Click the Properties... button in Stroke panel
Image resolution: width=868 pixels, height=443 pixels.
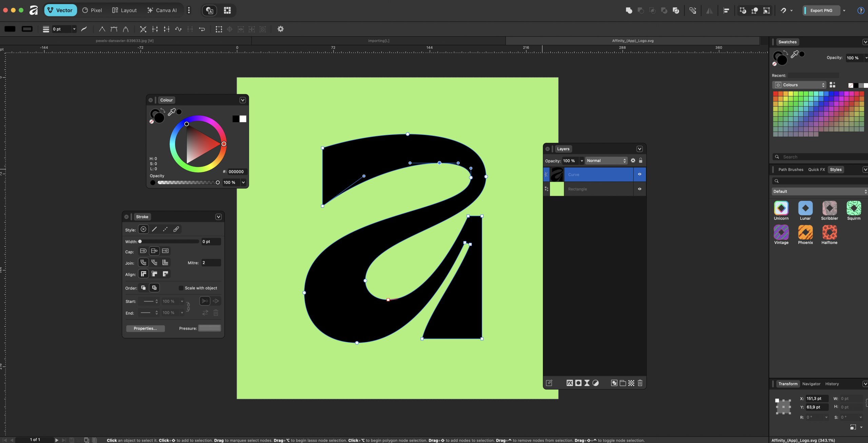(145, 328)
